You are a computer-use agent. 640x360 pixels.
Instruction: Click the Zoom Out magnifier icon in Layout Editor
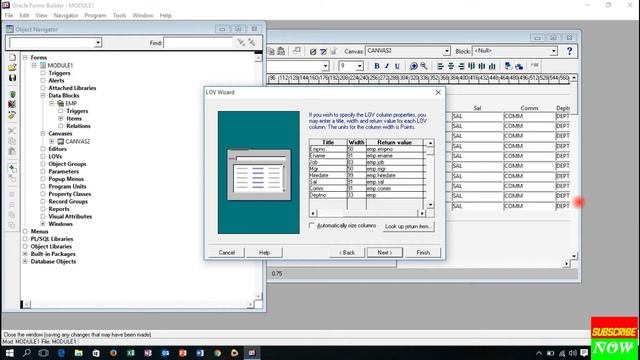(x=424, y=66)
